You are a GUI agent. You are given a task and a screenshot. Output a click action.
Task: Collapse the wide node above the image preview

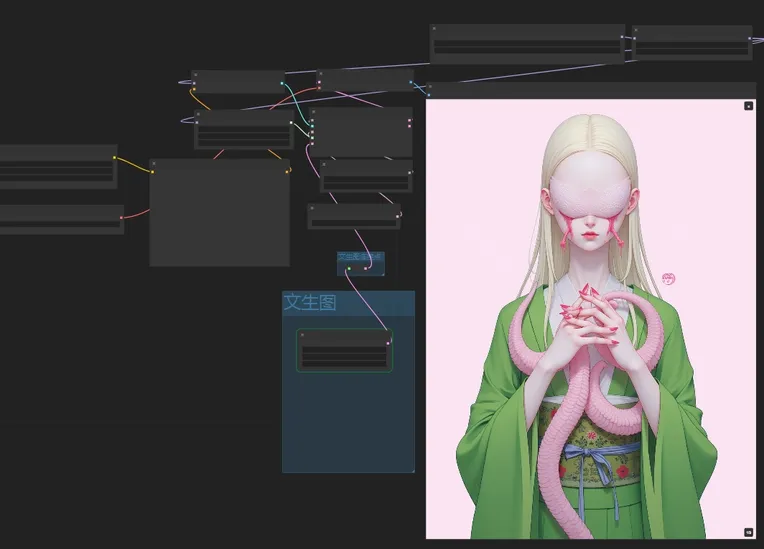[436, 30]
